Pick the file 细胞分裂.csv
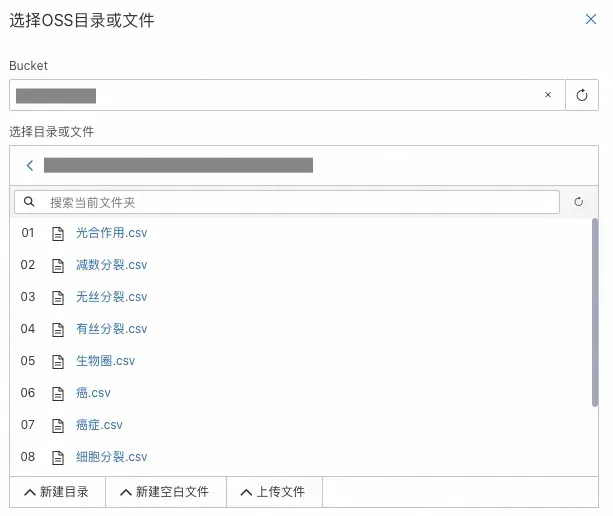The image size is (613, 516). point(112,457)
